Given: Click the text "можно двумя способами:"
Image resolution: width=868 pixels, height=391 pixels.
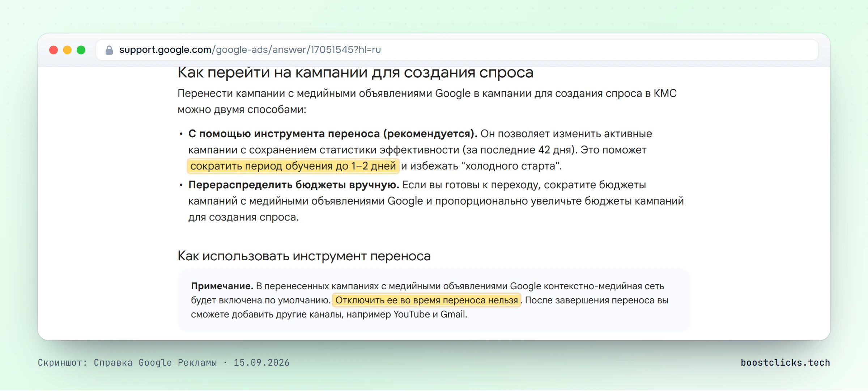Looking at the screenshot, I should (x=242, y=110).
